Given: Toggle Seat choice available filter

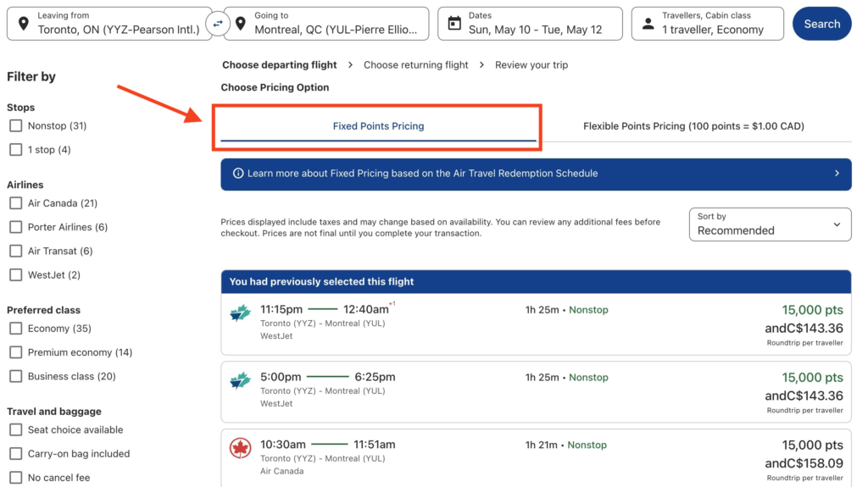Looking at the screenshot, I should click(16, 429).
